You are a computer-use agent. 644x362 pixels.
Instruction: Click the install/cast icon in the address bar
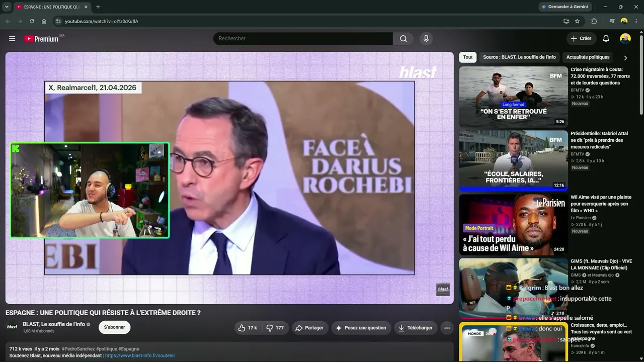coord(566,21)
